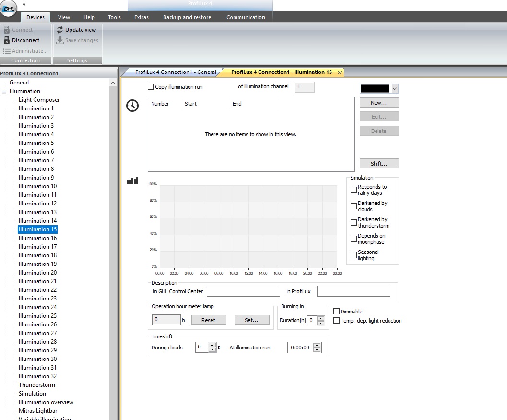507x420 pixels.
Task: Enable Copy illumination run checkbox
Action: [151, 87]
